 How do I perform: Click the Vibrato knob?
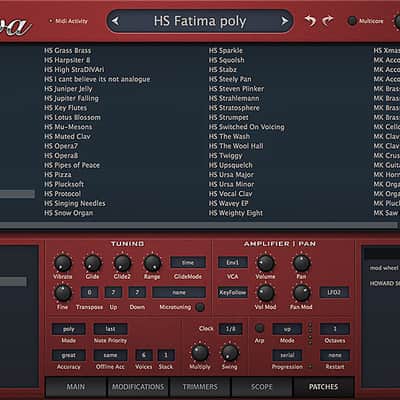pyautogui.click(x=63, y=263)
